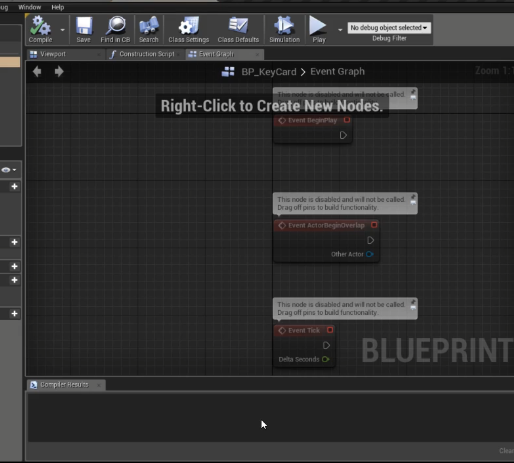The height and width of the screenshot is (463, 514).
Task: Play the level from toolbar
Action: point(318,29)
